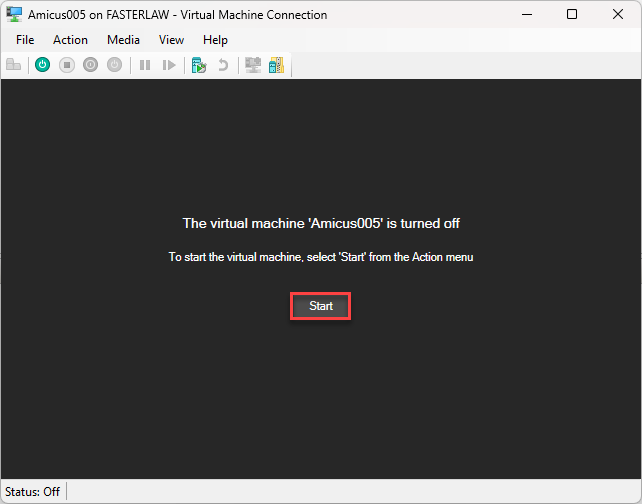Click the green Start power icon
The image size is (642, 504).
point(43,65)
